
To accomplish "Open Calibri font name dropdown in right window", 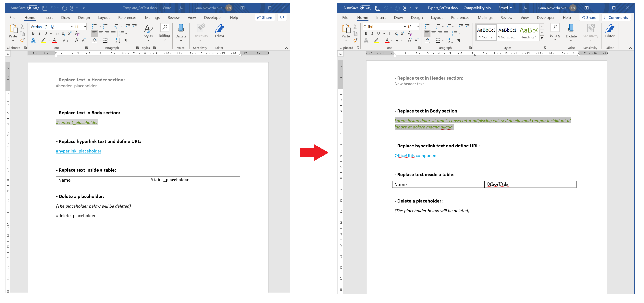I will 405,27.
